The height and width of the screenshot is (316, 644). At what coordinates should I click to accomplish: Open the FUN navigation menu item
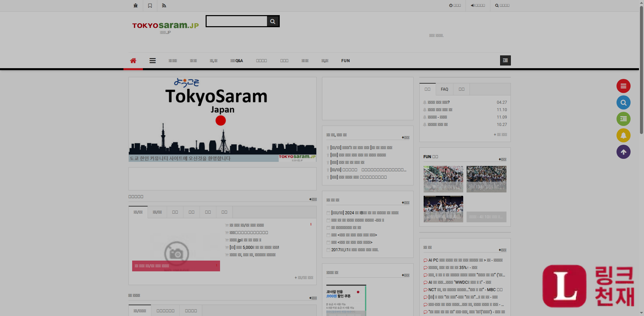[345, 61]
